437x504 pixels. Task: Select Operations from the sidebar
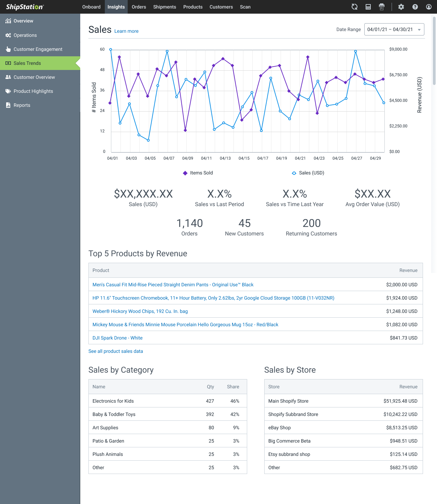(25, 35)
